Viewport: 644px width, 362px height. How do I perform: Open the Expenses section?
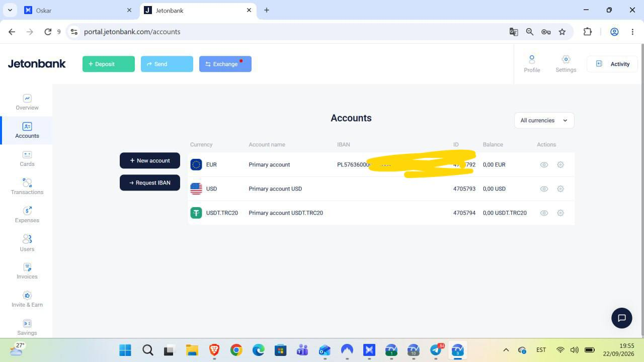pos(27,215)
